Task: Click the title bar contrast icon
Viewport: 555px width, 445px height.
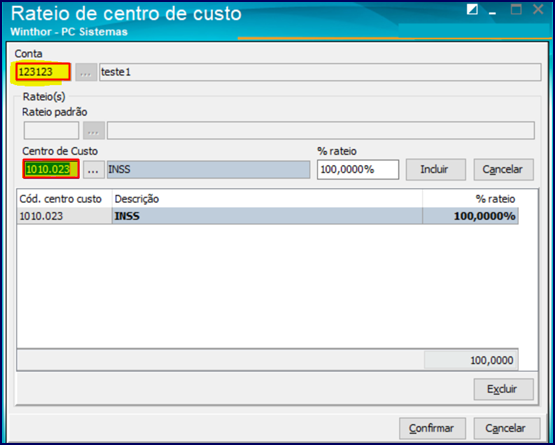Action: [x=472, y=9]
